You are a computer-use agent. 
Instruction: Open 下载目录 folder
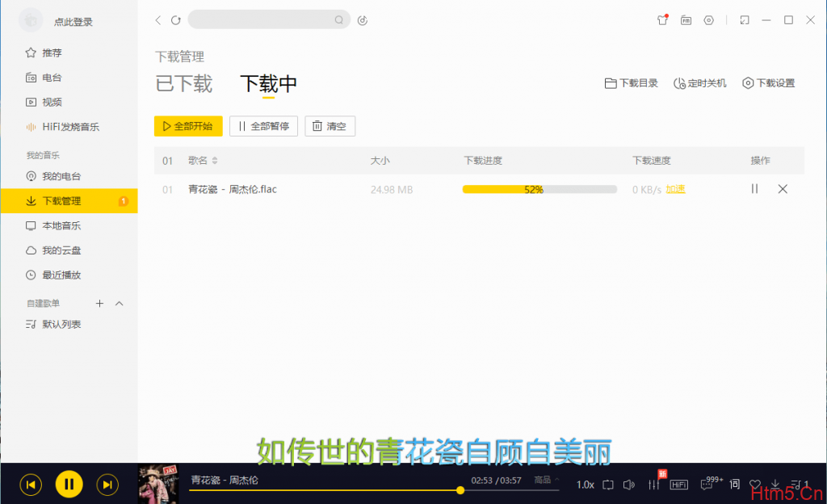coord(632,83)
